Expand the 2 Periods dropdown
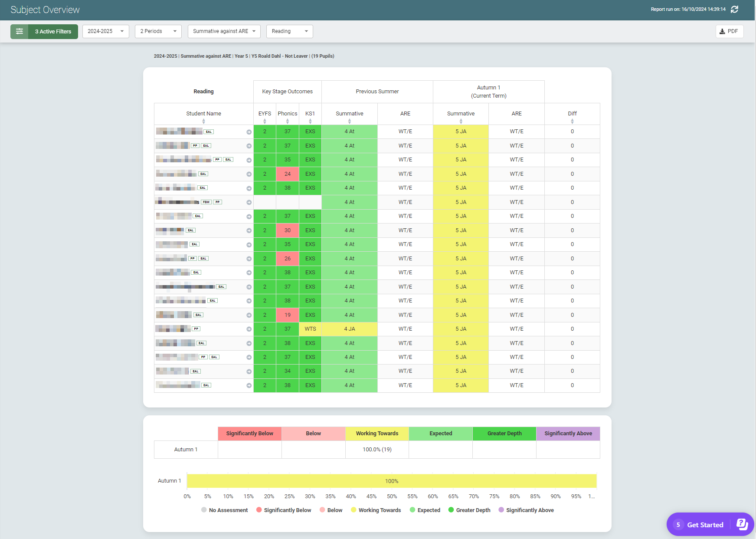 pos(158,31)
